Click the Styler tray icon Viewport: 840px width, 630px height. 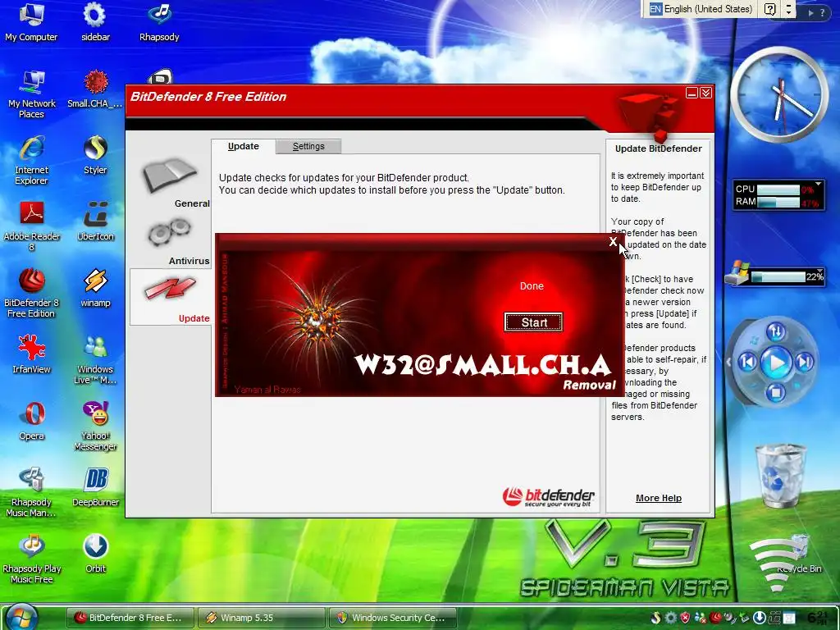coord(655,618)
